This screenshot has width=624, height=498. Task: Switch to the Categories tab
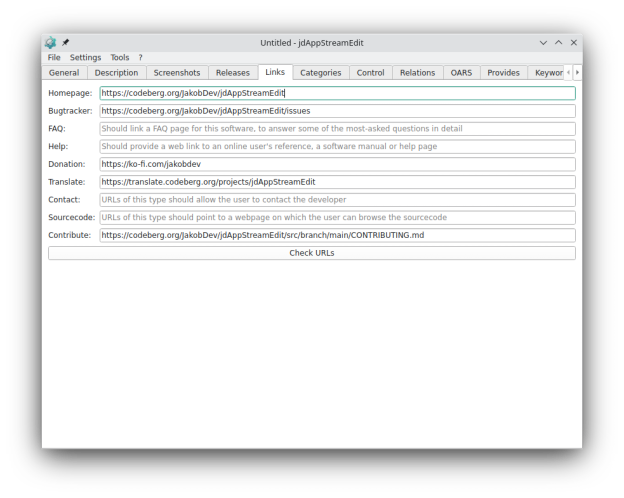tap(321, 73)
